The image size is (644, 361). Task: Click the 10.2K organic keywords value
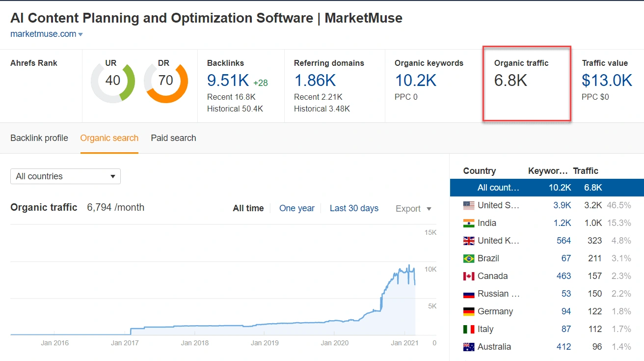(415, 80)
